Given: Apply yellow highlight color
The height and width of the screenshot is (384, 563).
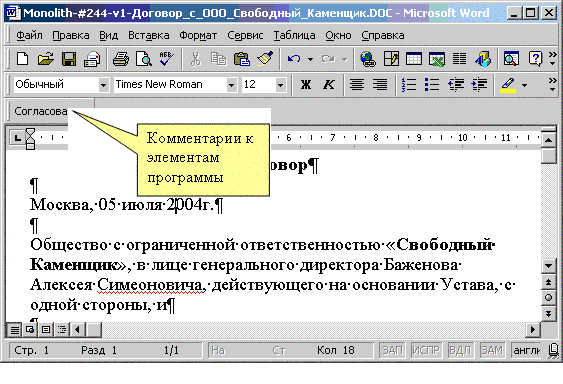Looking at the screenshot, I should [508, 85].
